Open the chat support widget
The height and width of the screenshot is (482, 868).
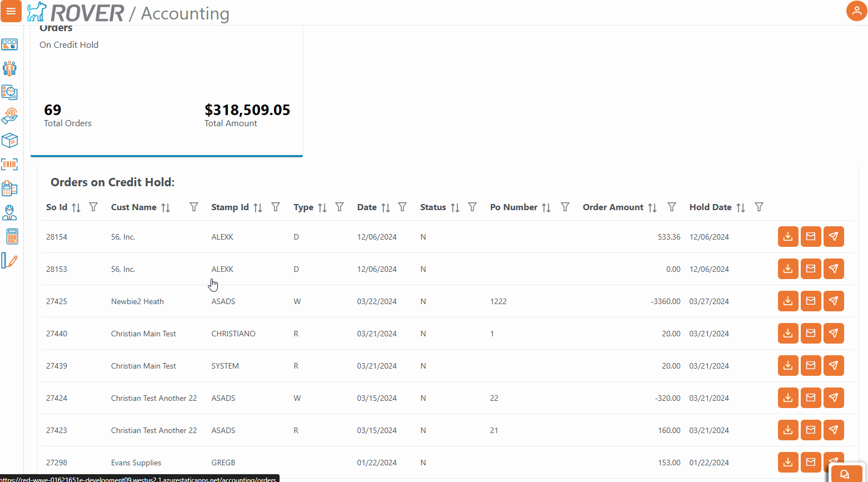pos(846,474)
